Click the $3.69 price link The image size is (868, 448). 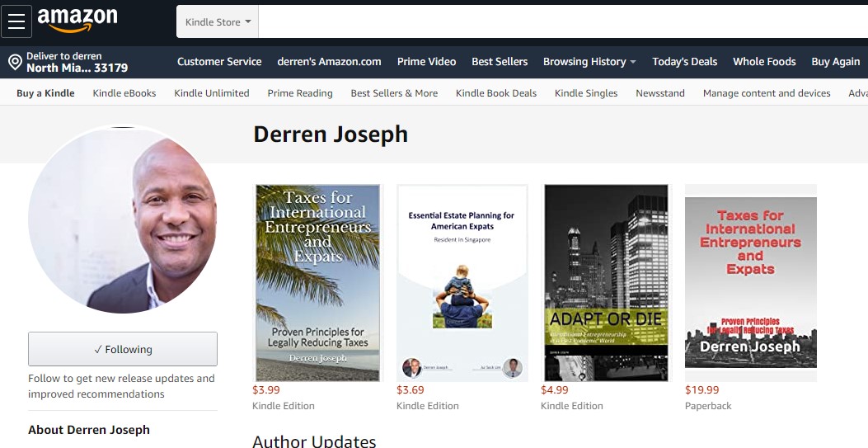coord(411,390)
